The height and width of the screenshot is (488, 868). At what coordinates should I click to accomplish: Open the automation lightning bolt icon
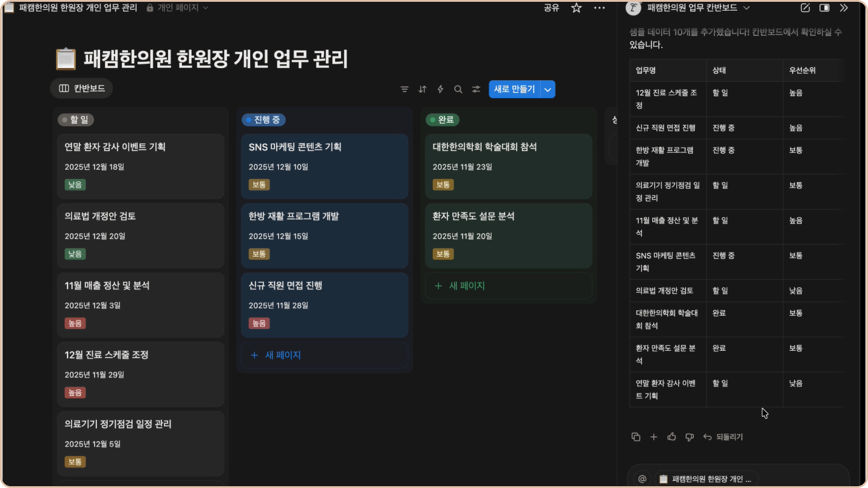(x=440, y=89)
